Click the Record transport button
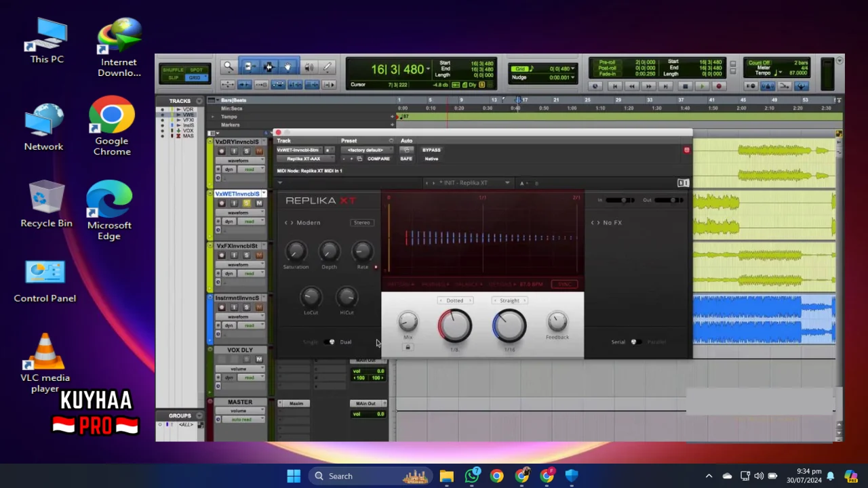 point(719,86)
